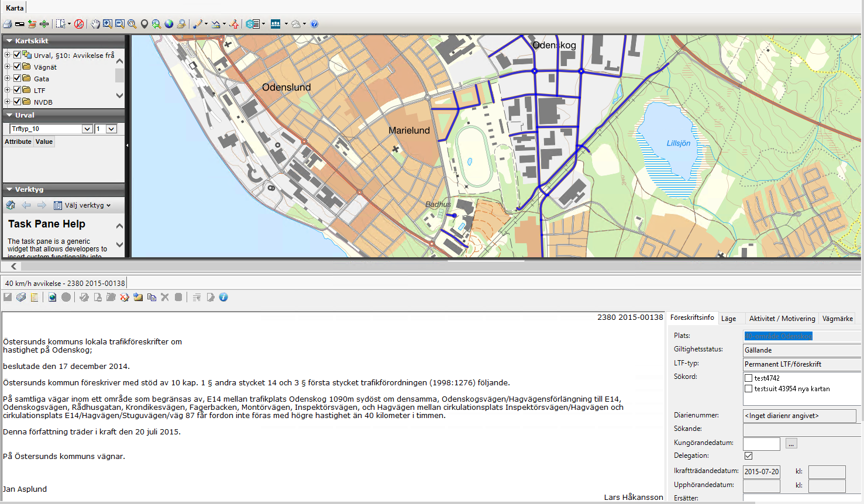Toggle the LTF layer checkbox
864x504 pixels.
click(17, 89)
